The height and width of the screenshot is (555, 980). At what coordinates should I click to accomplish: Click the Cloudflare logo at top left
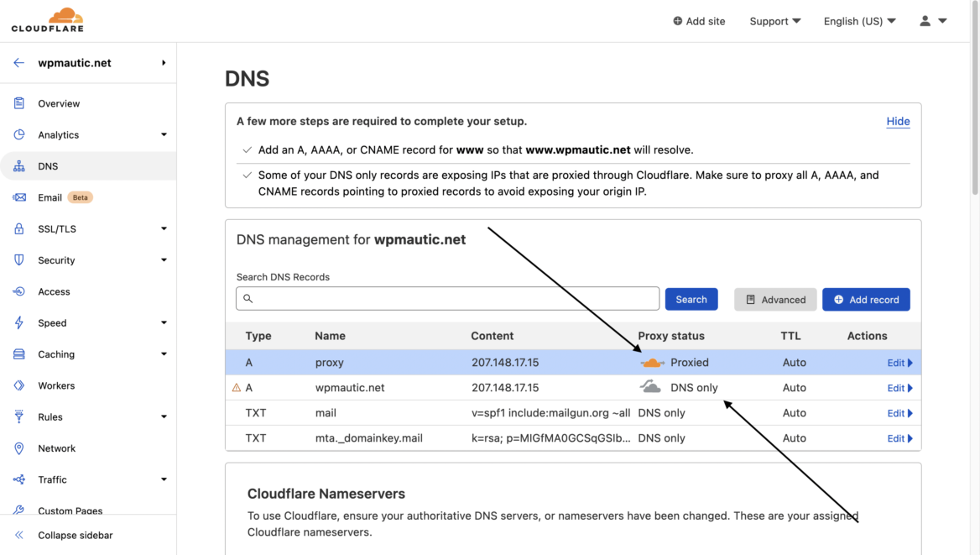coord(46,18)
